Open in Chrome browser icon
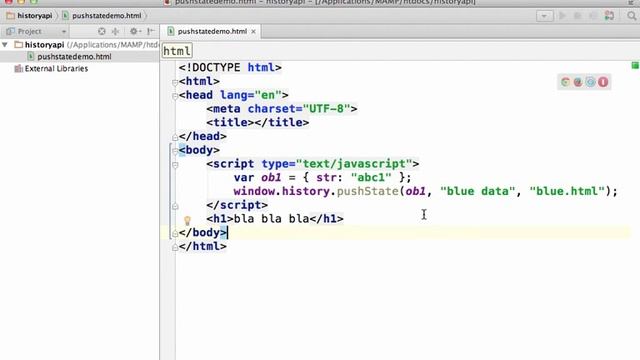640x360 pixels. click(x=565, y=82)
